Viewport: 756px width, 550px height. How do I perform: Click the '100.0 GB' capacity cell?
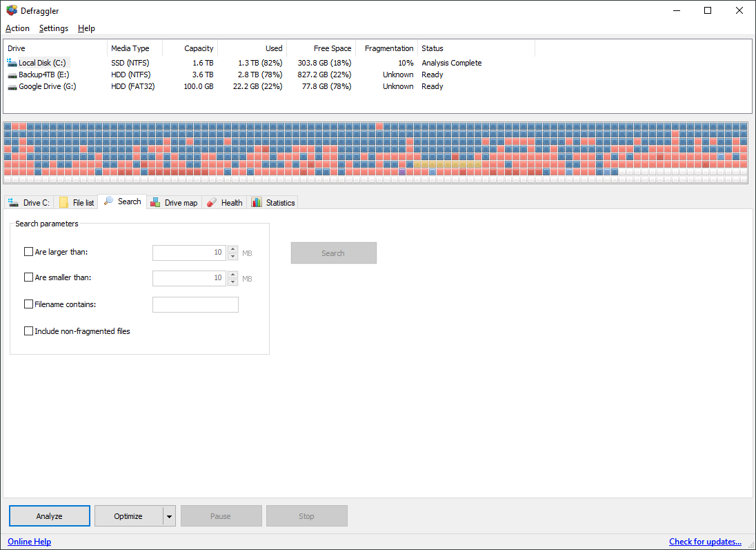point(199,87)
